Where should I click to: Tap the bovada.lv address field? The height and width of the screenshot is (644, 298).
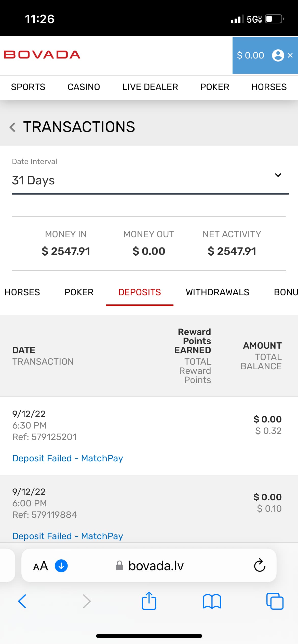coord(155,566)
